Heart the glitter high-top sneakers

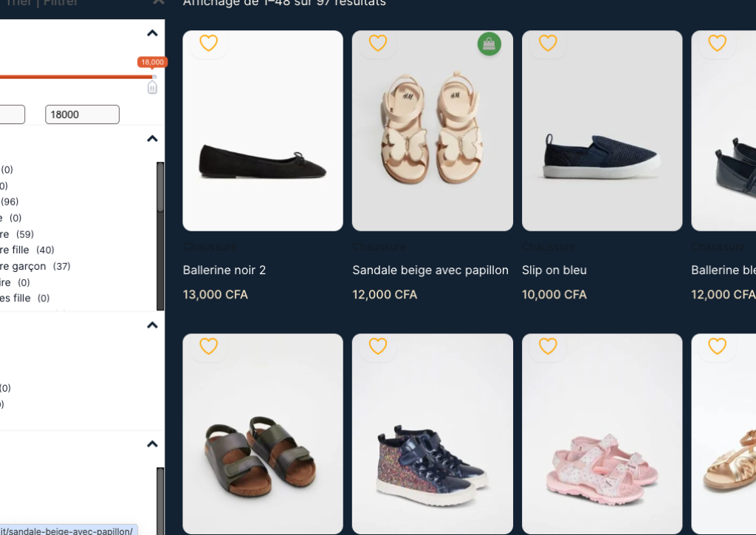pos(378,346)
